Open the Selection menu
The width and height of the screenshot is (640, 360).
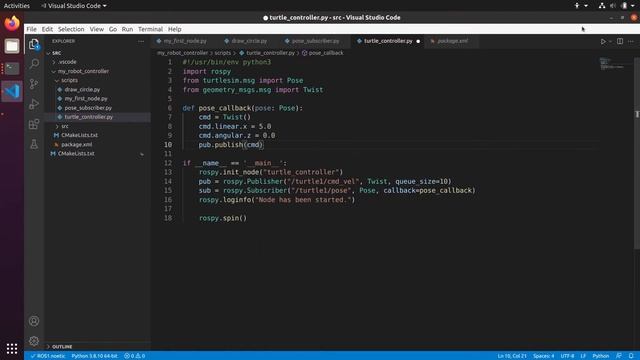click(x=71, y=29)
